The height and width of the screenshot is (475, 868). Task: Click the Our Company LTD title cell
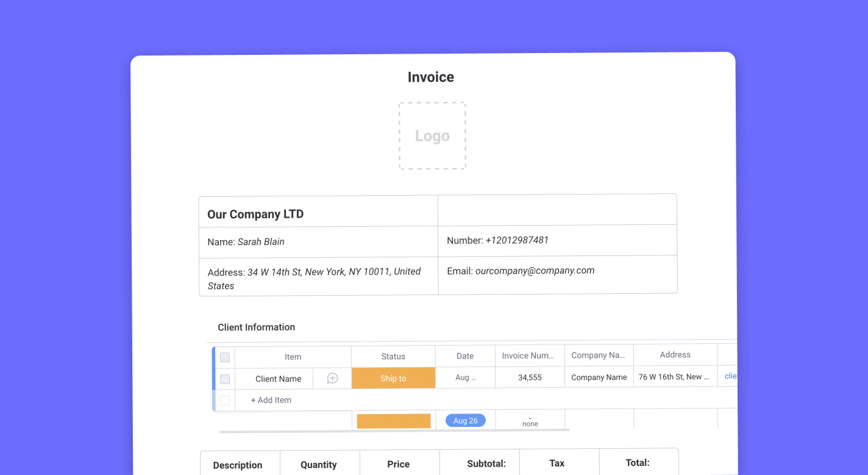255,214
